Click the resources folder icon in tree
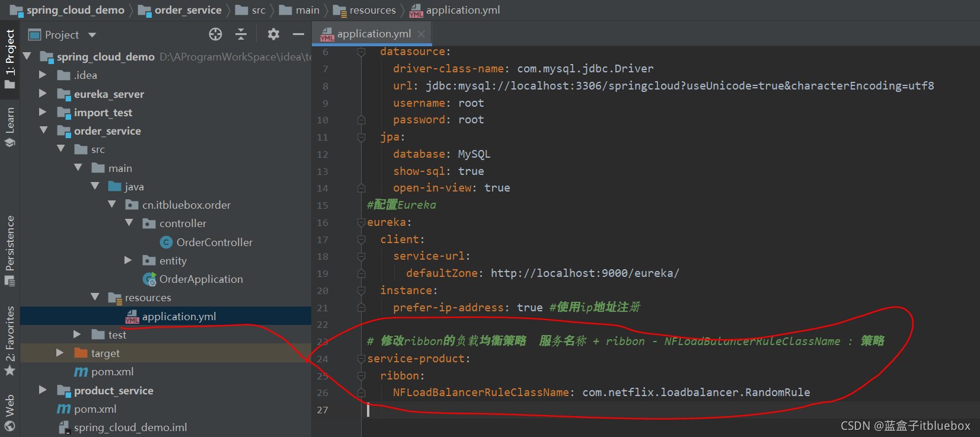The height and width of the screenshot is (437, 980). click(x=115, y=298)
